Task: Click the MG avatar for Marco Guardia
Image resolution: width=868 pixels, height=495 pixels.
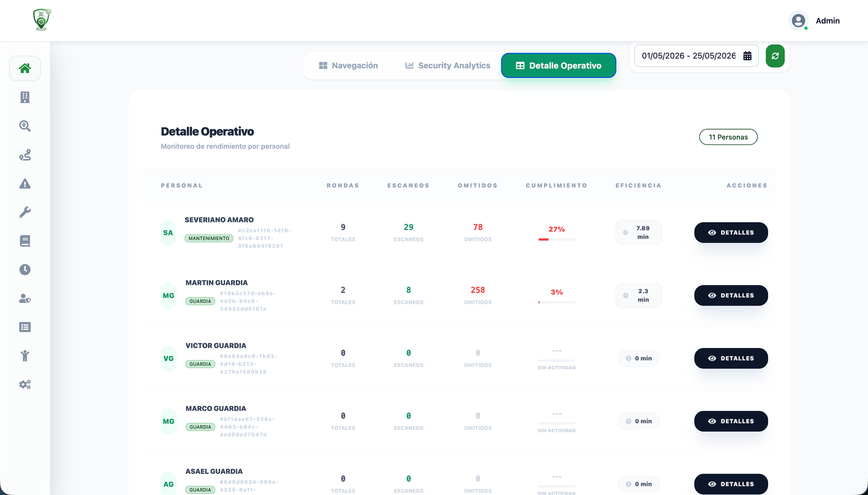Action: point(169,422)
